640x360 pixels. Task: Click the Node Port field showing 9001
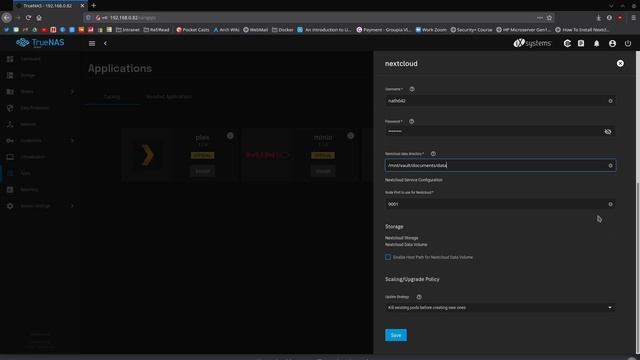(500, 204)
